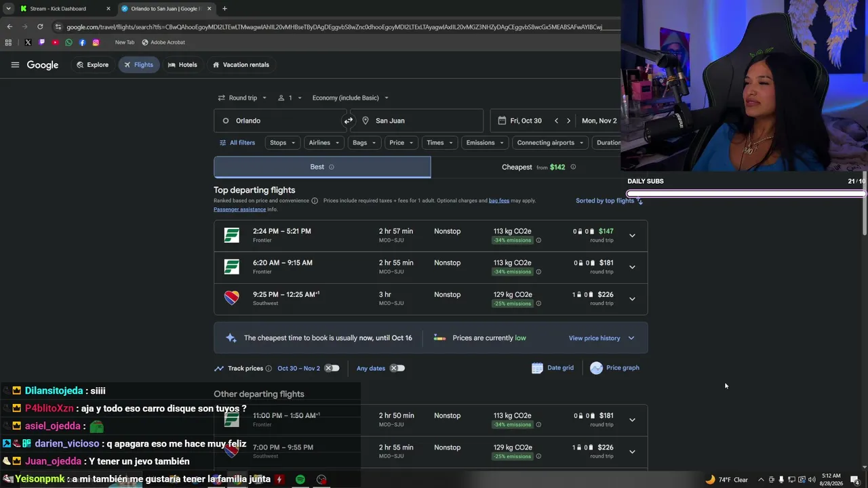The height and width of the screenshot is (488, 868).
Task: Show info on ranking based on price
Action: point(315,201)
